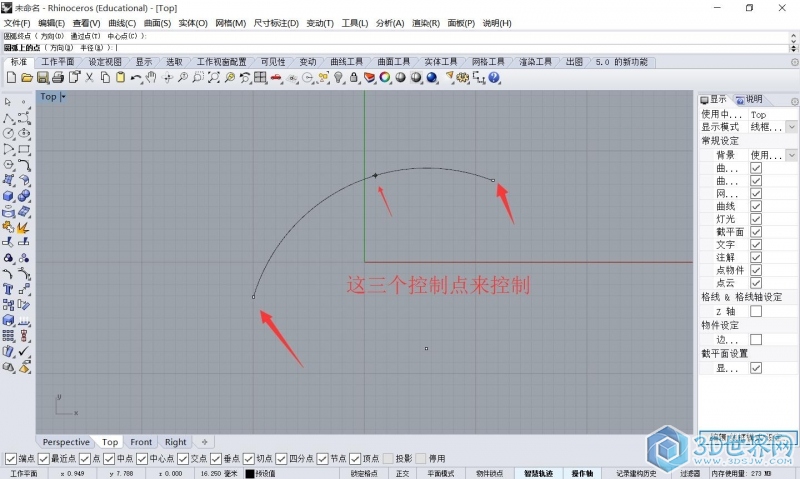Click the check mark icon in sidebar

coord(24,351)
